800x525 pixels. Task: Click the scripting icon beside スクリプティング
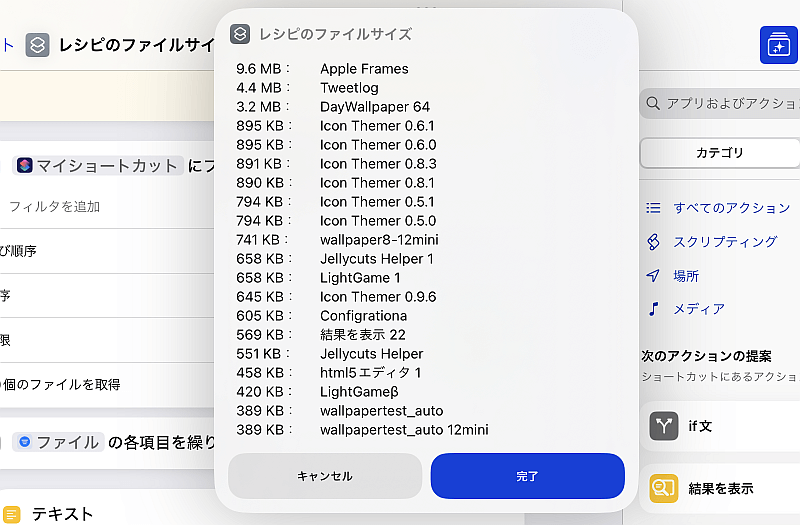click(x=653, y=242)
